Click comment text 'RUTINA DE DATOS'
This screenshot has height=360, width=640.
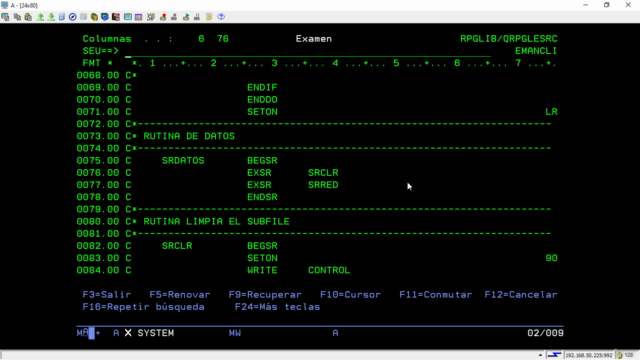[x=189, y=136]
